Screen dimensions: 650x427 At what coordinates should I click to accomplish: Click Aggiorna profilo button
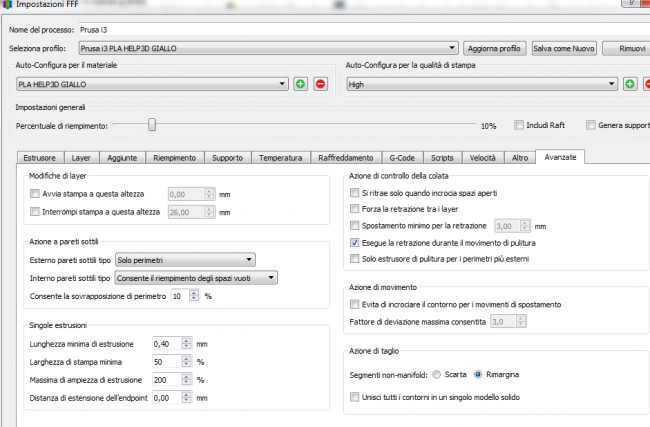pyautogui.click(x=494, y=47)
